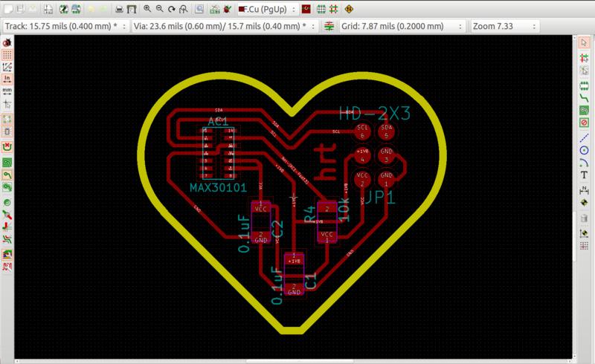Image resolution: width=595 pixels, height=364 pixels.
Task: Redo the last undone action
Action: point(103,9)
